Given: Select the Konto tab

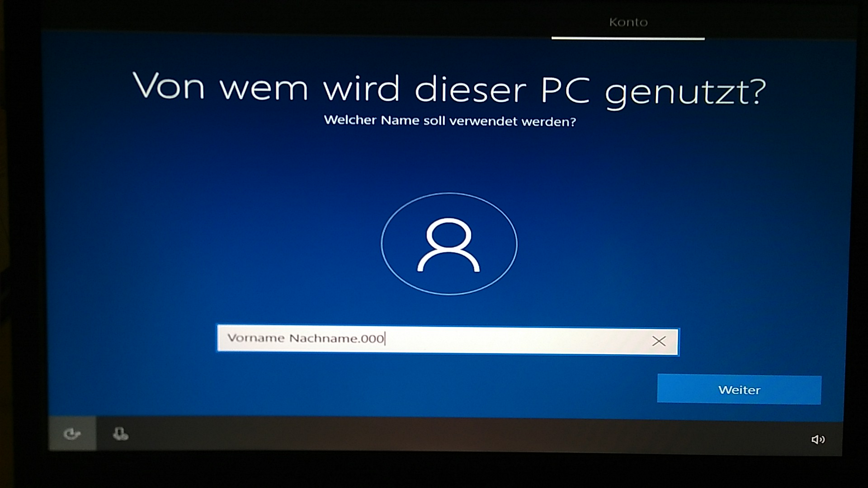Looking at the screenshot, I should click(x=628, y=22).
